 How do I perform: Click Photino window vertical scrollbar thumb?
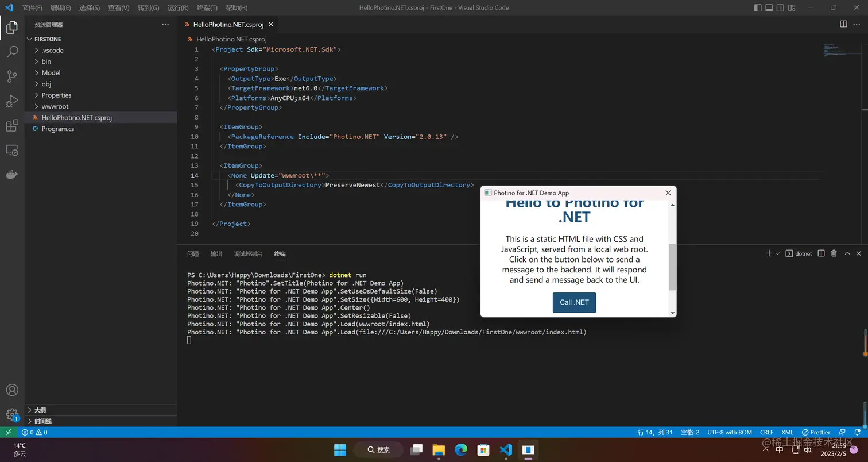[x=673, y=267]
